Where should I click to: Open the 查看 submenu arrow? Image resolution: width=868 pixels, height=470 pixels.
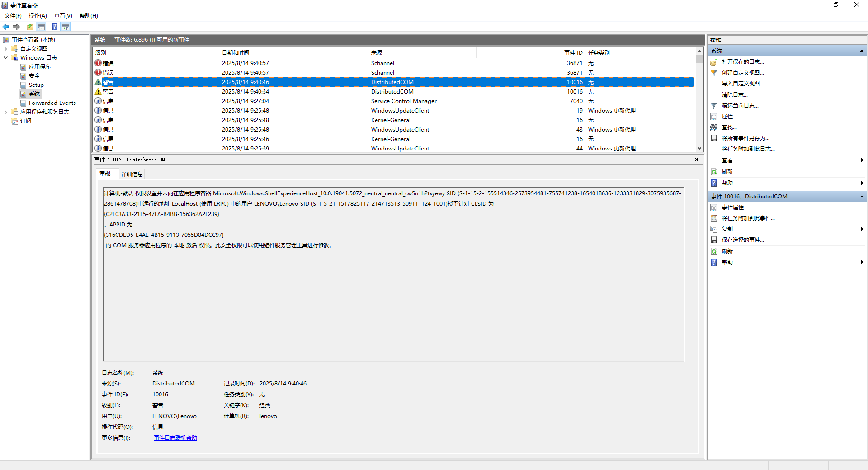862,160
